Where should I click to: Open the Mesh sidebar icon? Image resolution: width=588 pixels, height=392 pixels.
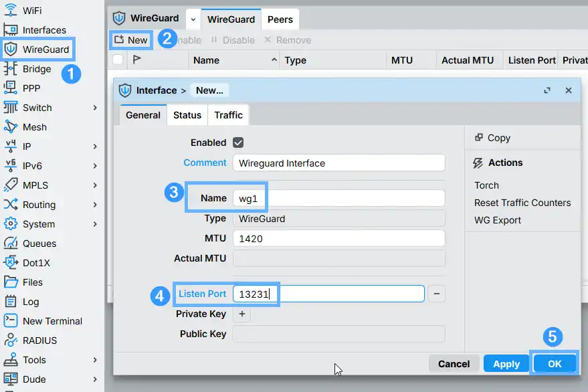pos(11,127)
